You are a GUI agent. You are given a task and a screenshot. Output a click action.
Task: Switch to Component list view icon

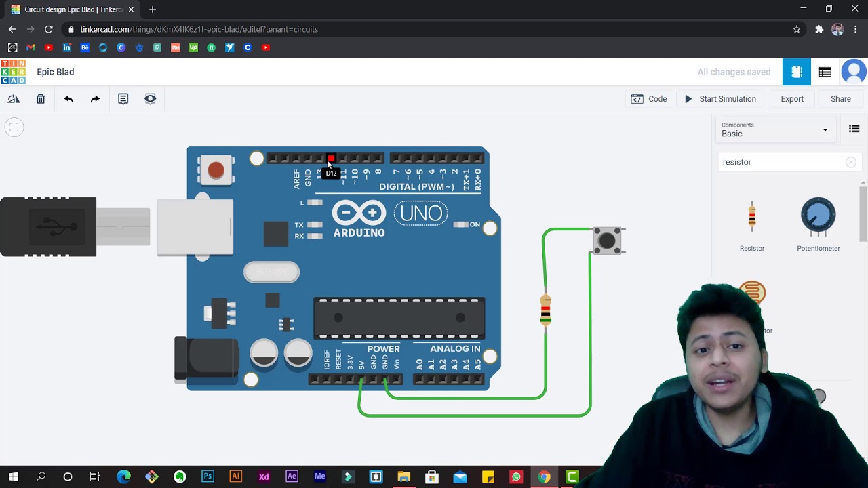point(825,72)
